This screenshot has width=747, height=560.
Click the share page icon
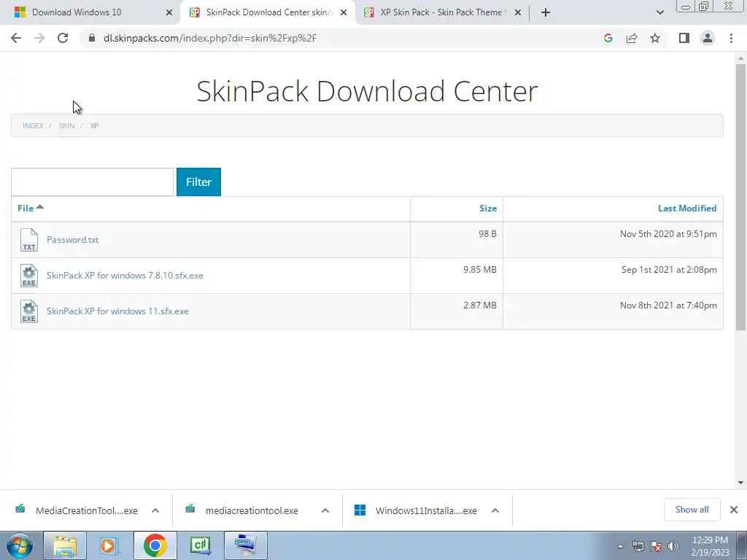coord(632,38)
